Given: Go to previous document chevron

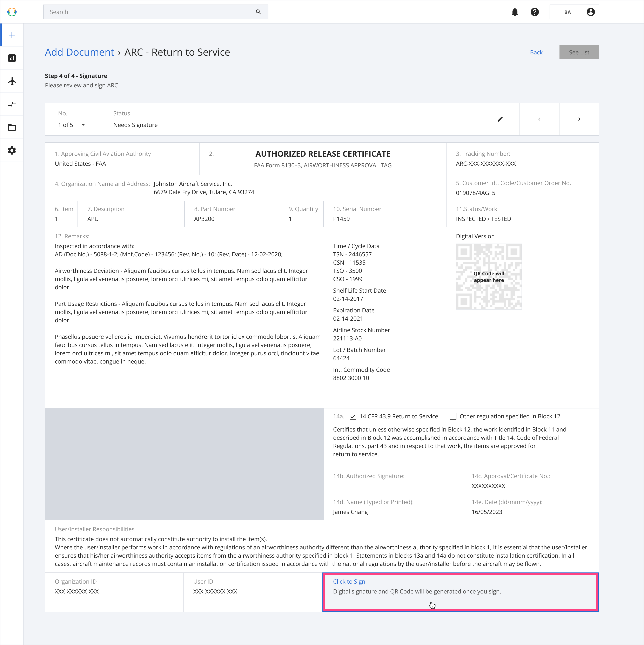Looking at the screenshot, I should 539,119.
